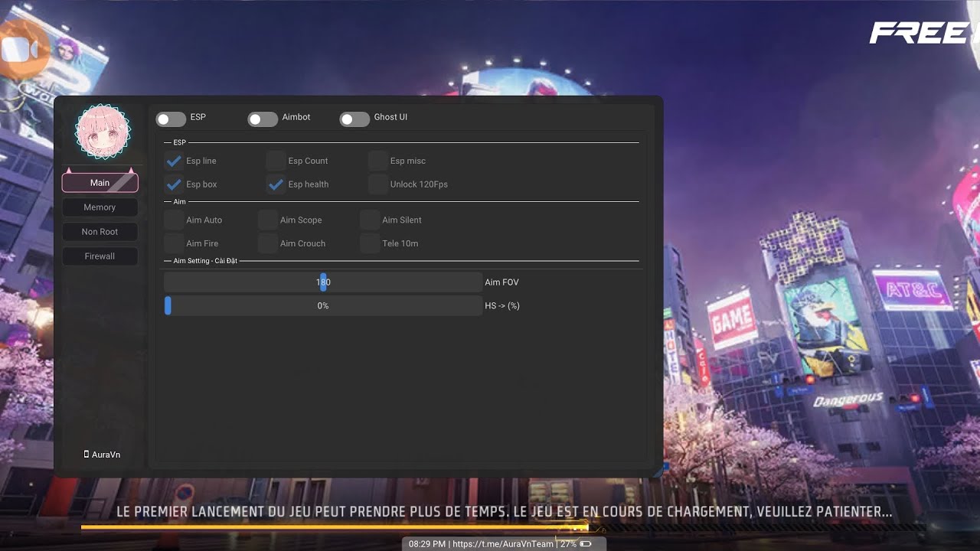Enable the Aim Scope checkbox
The width and height of the screenshot is (980, 551).
[267, 220]
